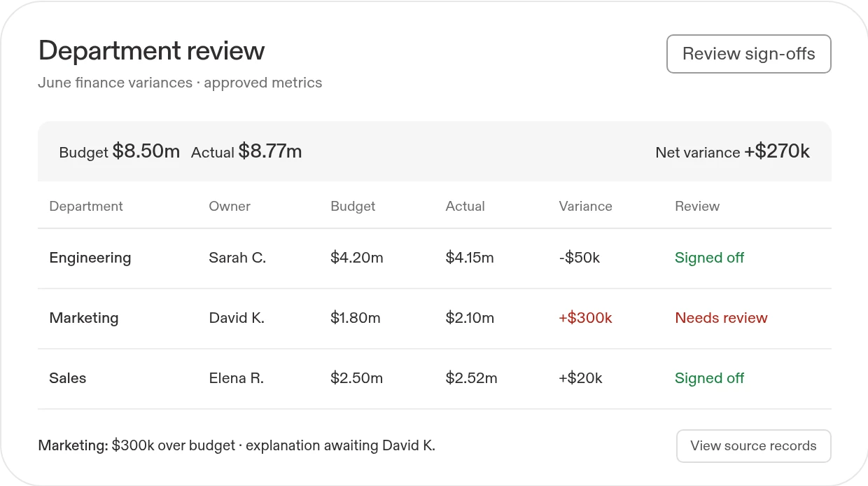
Task: Click the total actual $8.77m figure
Action: [x=270, y=151]
